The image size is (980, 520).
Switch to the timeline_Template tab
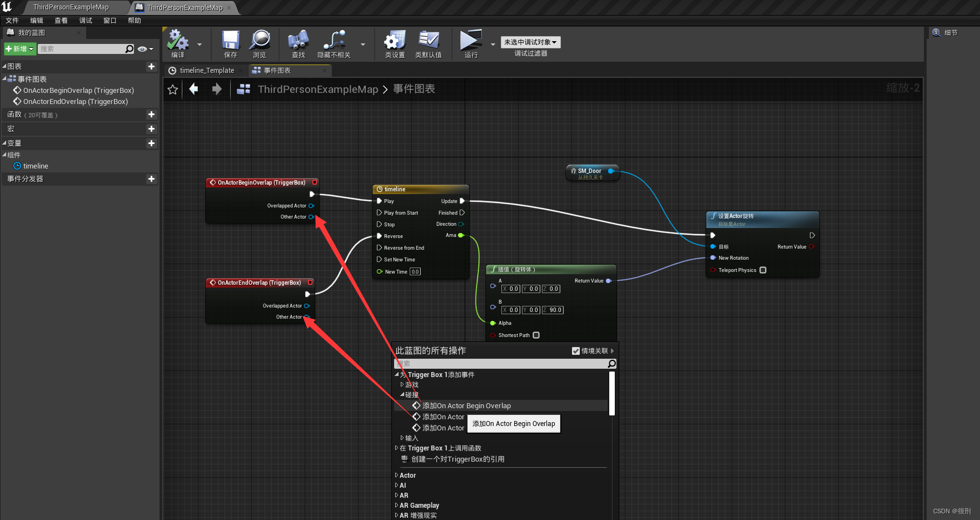(206, 71)
